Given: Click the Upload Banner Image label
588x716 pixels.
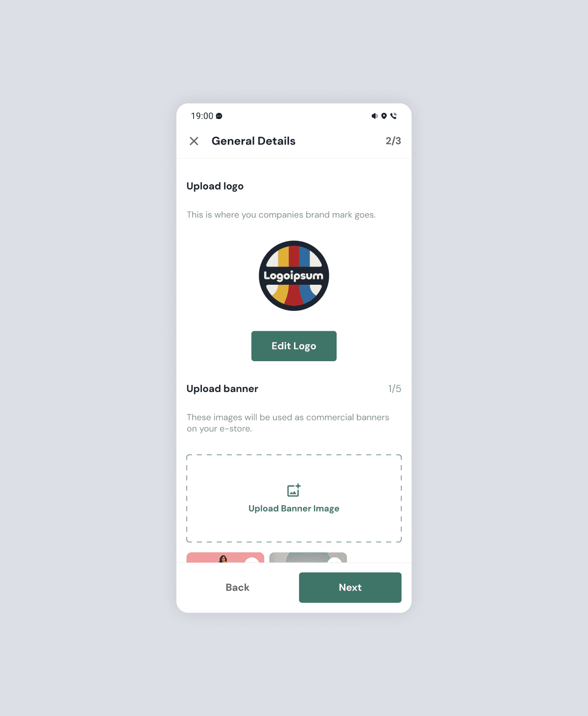Looking at the screenshot, I should coord(294,509).
